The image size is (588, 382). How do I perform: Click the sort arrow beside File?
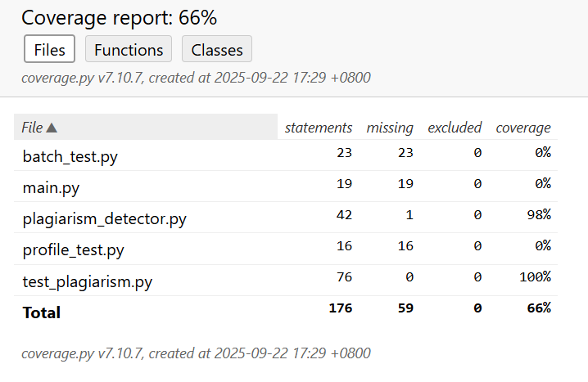[52, 128]
